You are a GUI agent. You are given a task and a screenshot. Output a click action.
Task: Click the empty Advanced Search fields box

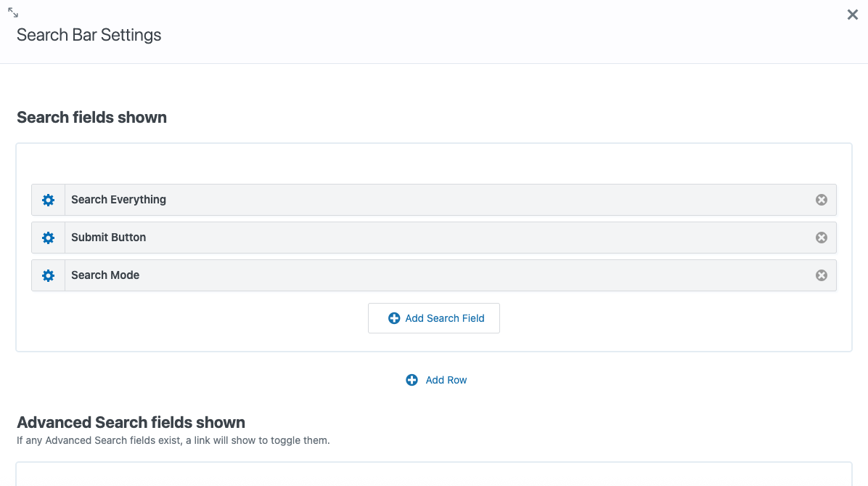434,474
